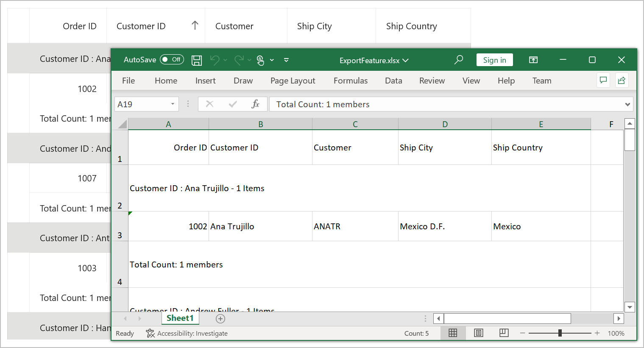Expand the formula bar chevron
This screenshot has width=644, height=348.
pyautogui.click(x=627, y=104)
